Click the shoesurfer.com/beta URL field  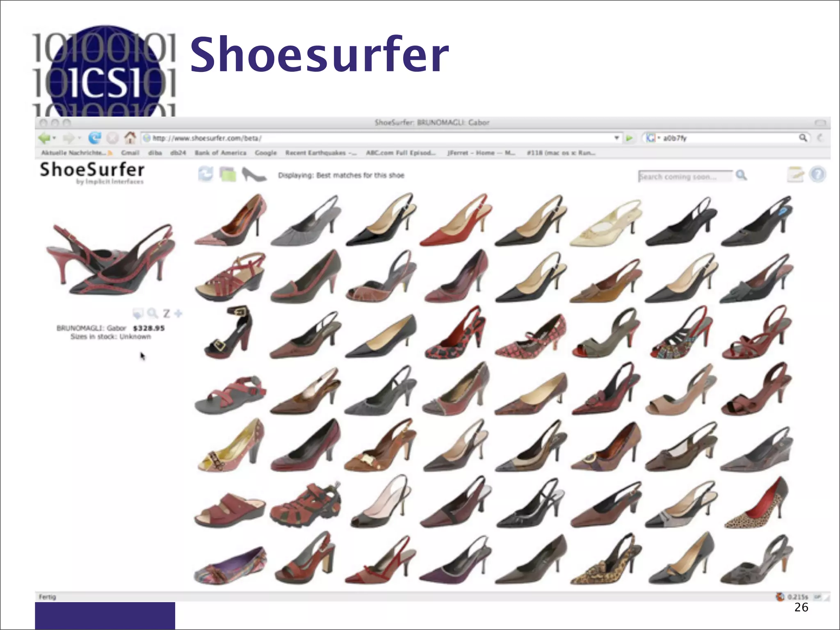381,138
